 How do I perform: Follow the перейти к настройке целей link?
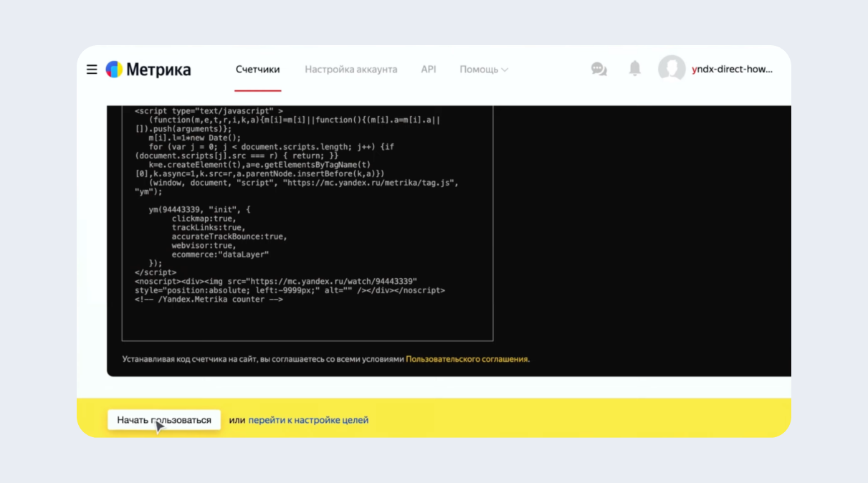coord(308,420)
